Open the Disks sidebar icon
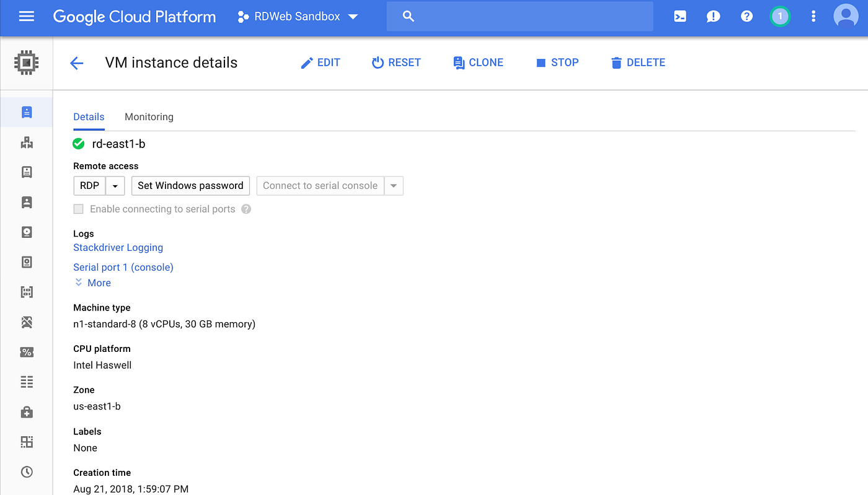 [26, 232]
